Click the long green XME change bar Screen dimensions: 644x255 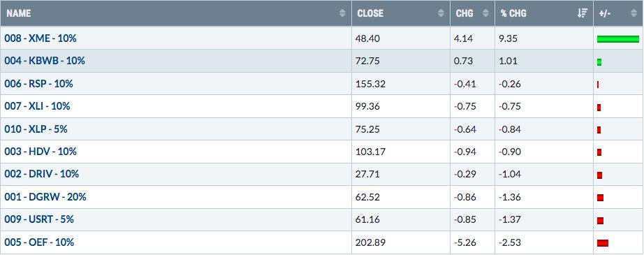tap(618, 39)
